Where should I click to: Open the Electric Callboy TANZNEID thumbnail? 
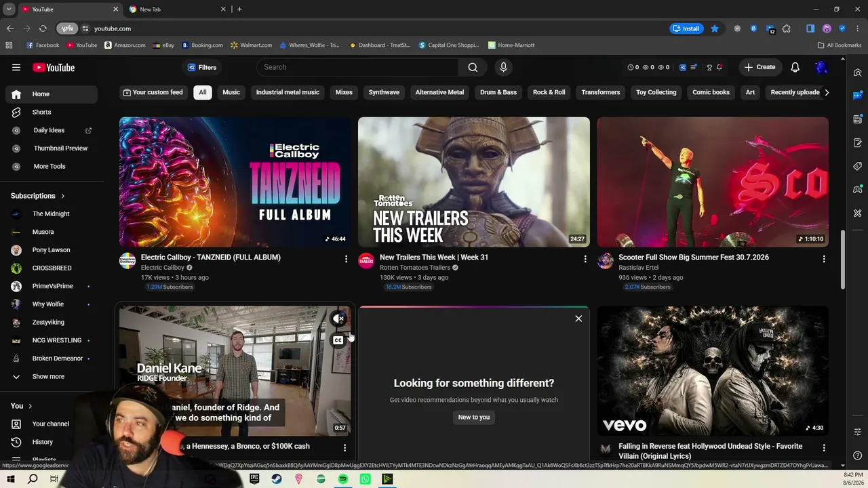click(235, 182)
